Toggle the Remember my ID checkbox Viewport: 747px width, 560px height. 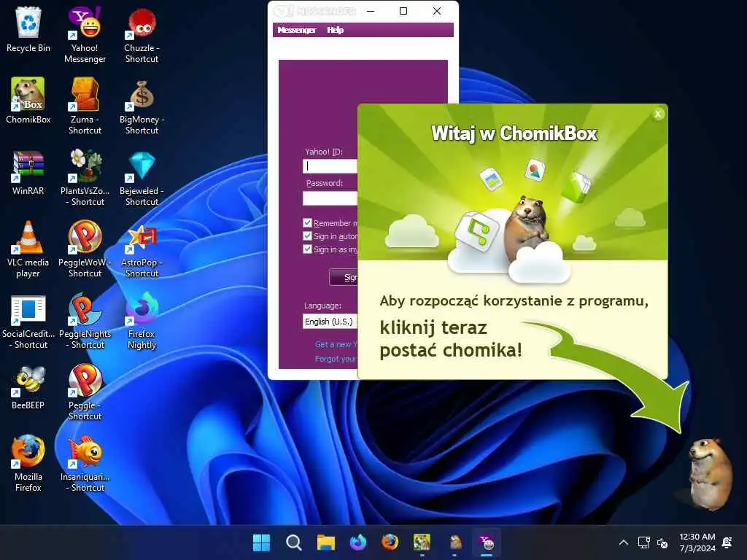point(307,223)
